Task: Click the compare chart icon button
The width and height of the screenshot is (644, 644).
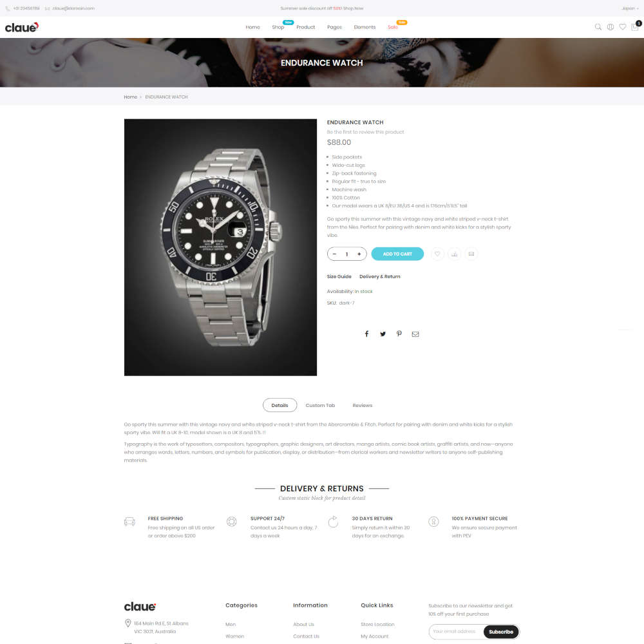Action: [x=454, y=254]
